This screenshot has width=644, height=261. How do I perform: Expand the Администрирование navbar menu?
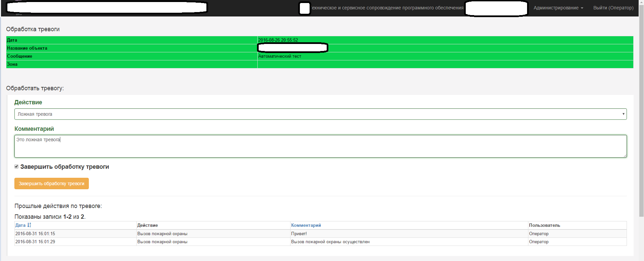pos(556,8)
